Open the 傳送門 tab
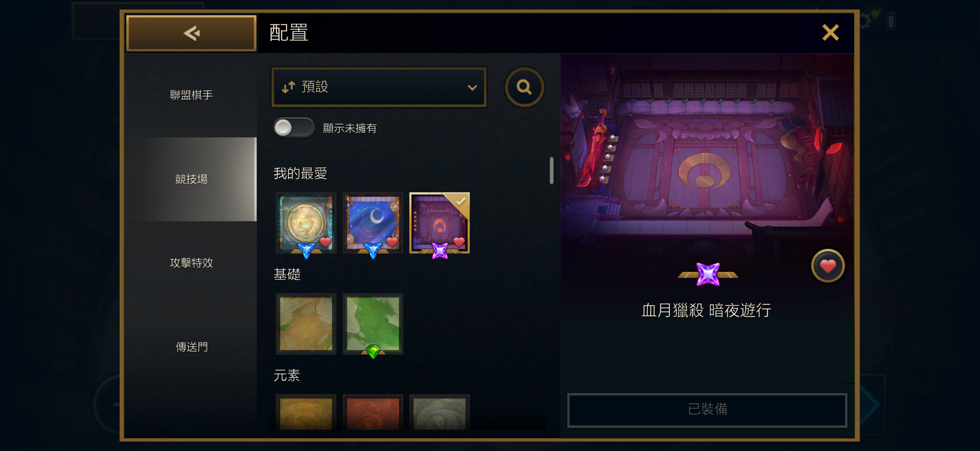Image resolution: width=980 pixels, height=451 pixels. pos(191,347)
